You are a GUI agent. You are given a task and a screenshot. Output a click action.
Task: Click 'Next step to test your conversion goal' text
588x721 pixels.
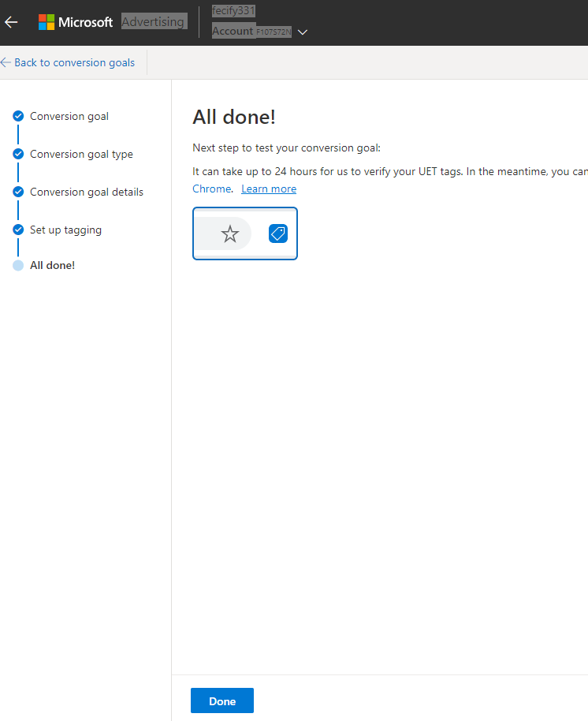286,148
